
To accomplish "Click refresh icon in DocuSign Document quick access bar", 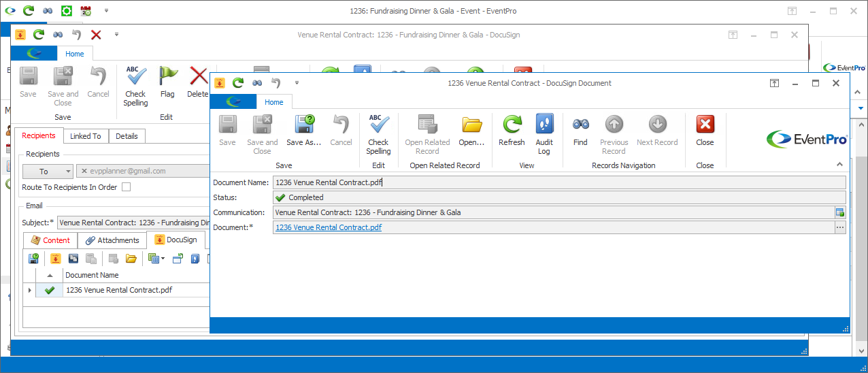I will tap(238, 83).
